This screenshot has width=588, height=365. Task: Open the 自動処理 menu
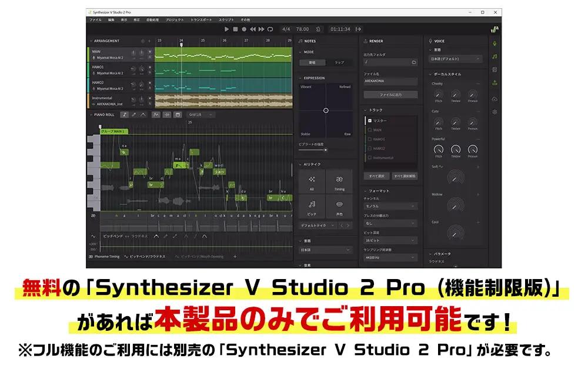click(152, 19)
